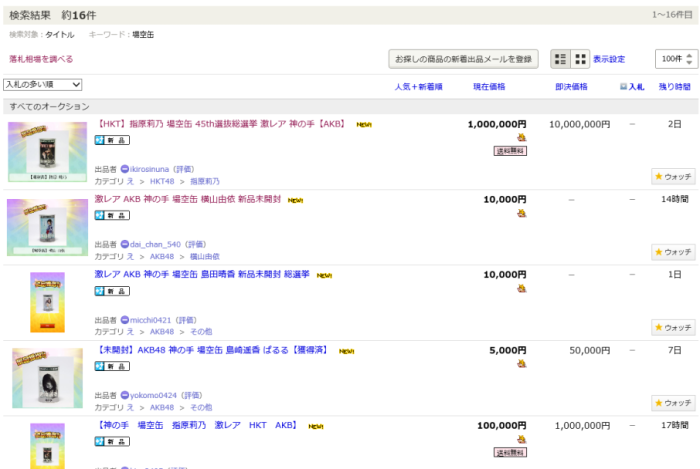Click 落札相場を調べる link
Viewport: 700px width, 469px height.
point(41,59)
